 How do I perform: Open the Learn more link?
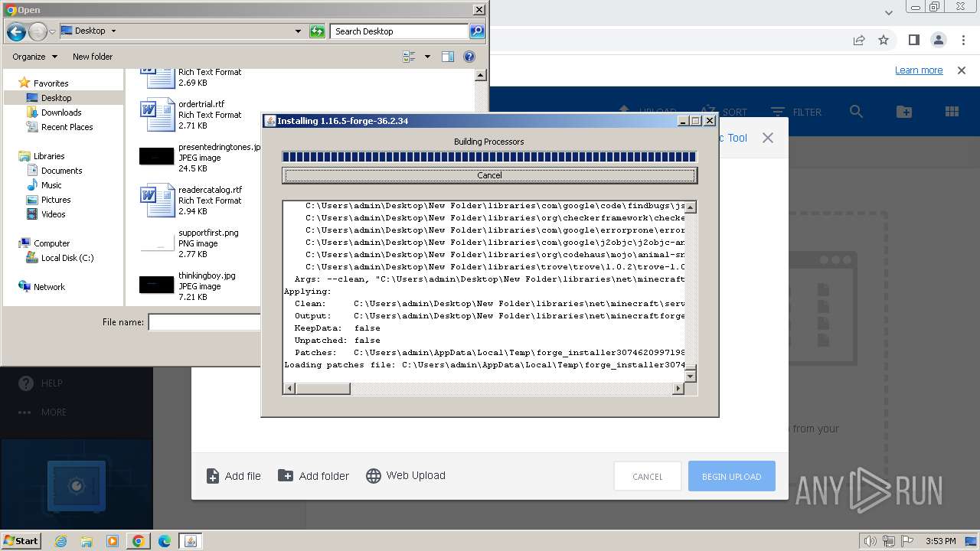point(919,70)
